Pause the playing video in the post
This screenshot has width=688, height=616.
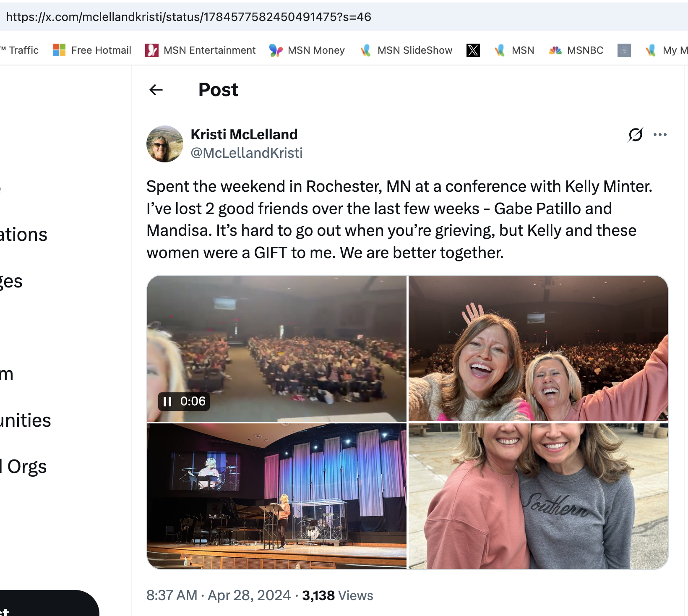tap(167, 402)
